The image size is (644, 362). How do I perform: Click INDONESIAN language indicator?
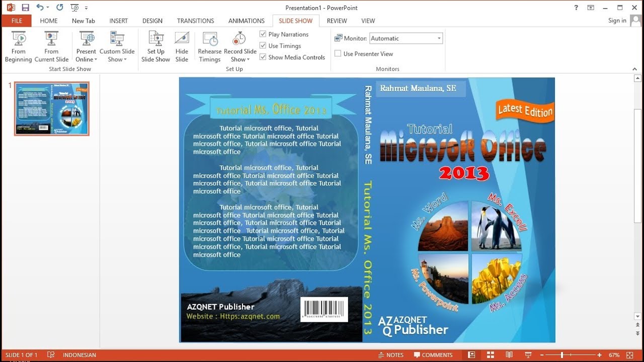coord(79,355)
